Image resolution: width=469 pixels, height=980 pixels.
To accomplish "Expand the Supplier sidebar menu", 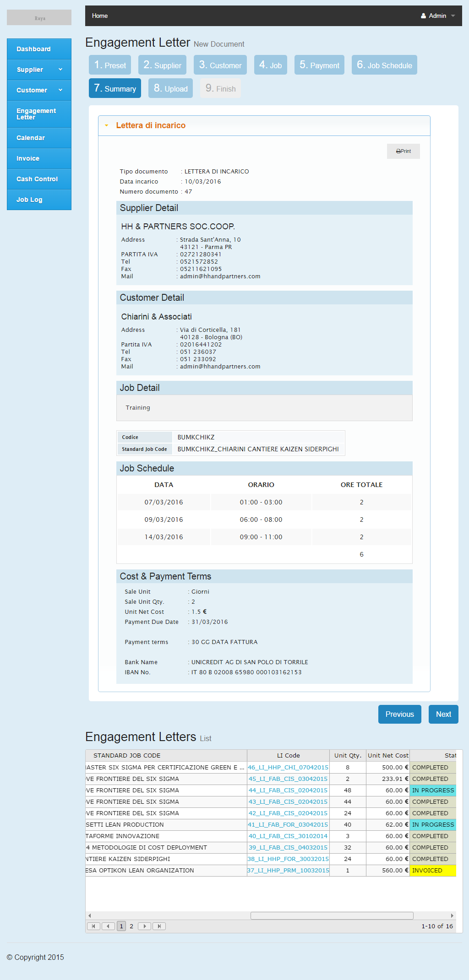I will pyautogui.click(x=39, y=70).
